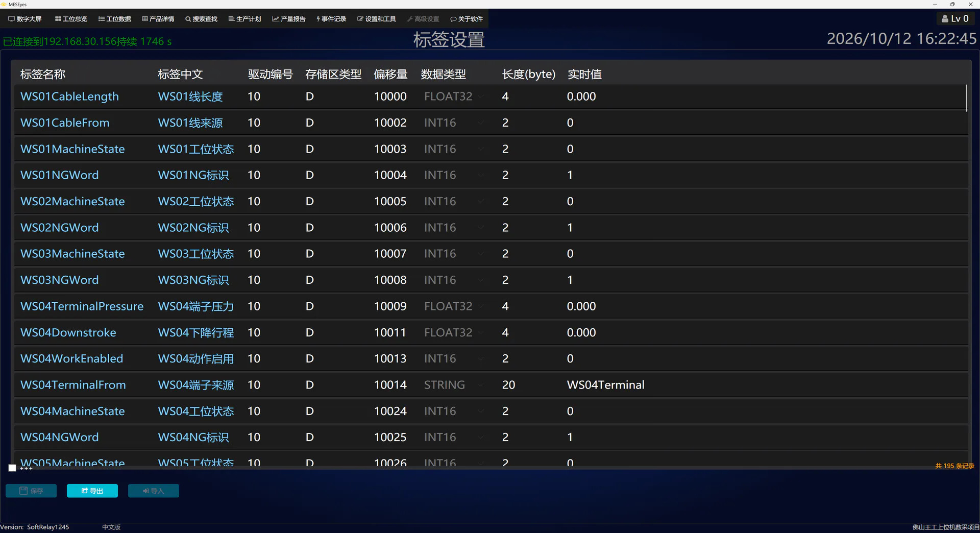
Task: Click the 偏移量 column header
Action: pyautogui.click(x=390, y=75)
